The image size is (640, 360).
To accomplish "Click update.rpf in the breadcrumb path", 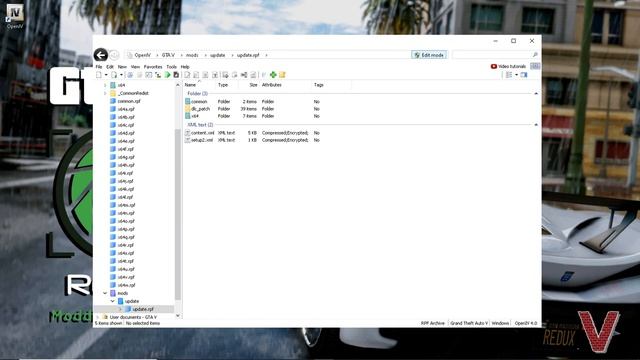I will pos(248,55).
